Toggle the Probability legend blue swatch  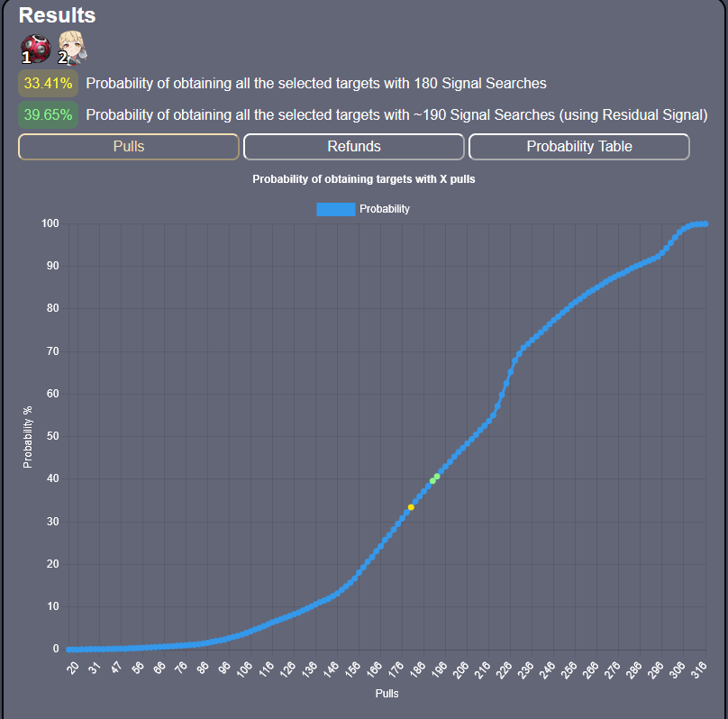pyautogui.click(x=336, y=209)
